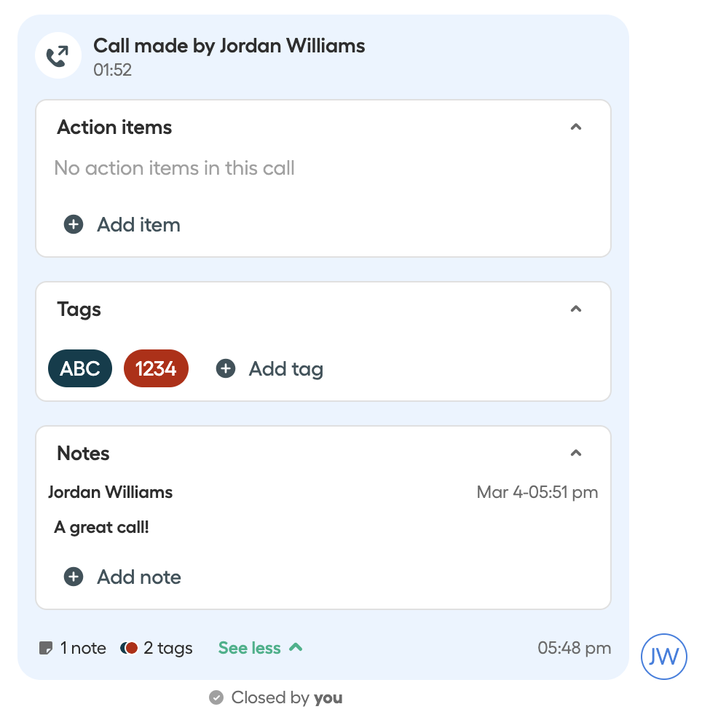Click the Add note text button
Screen dimensions: 702x728
coord(139,577)
